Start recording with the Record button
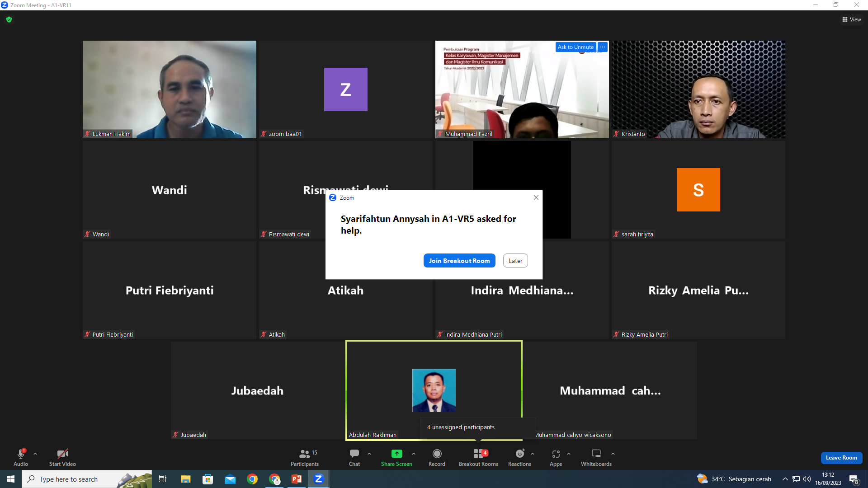 click(437, 457)
